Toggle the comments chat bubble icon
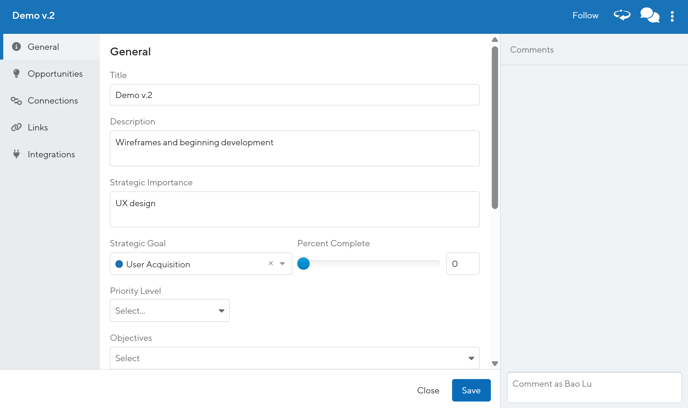688x408 pixels. pyautogui.click(x=649, y=16)
